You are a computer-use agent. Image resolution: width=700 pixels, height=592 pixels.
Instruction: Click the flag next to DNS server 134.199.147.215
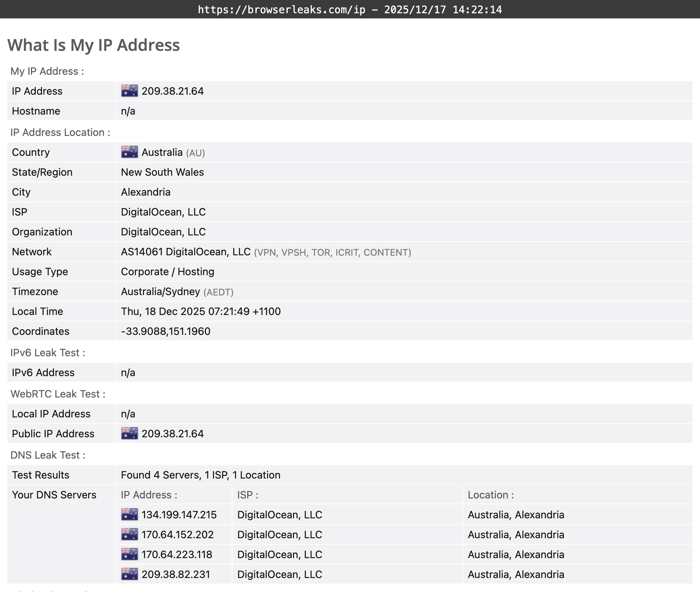point(130,515)
